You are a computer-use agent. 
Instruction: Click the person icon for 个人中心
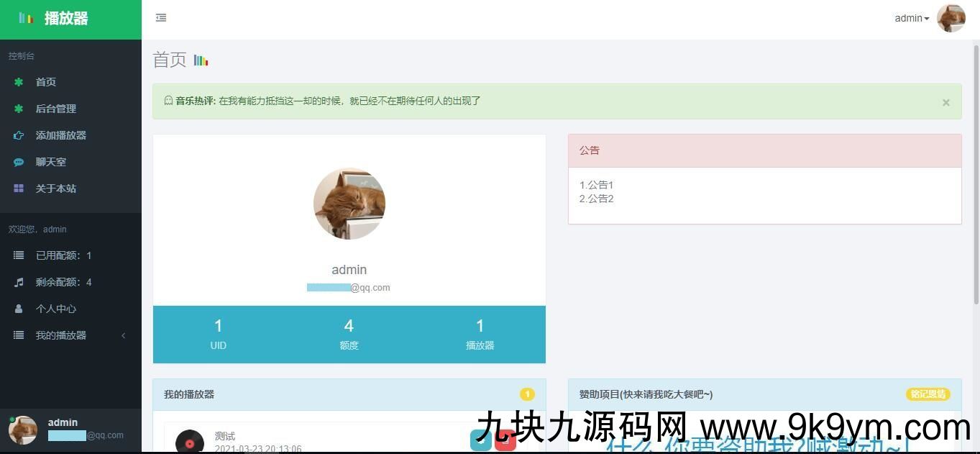click(19, 309)
